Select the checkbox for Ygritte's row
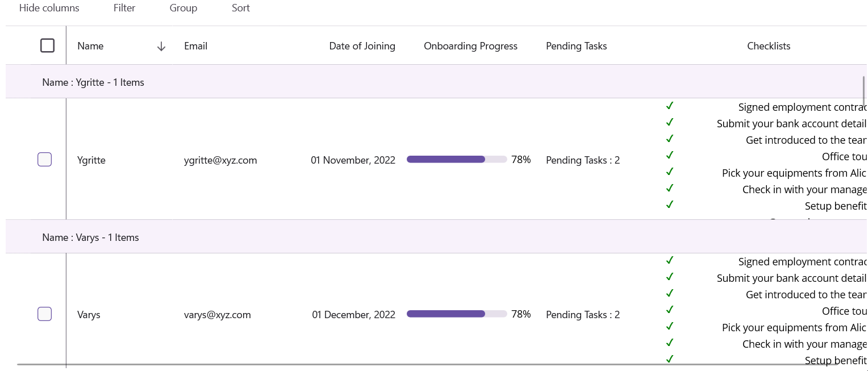 point(44,160)
